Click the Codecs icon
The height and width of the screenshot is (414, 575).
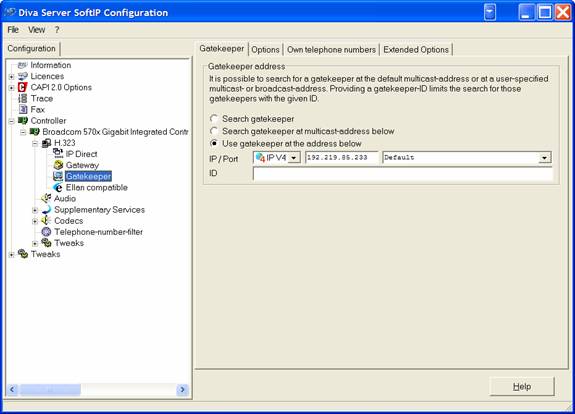click(46, 221)
